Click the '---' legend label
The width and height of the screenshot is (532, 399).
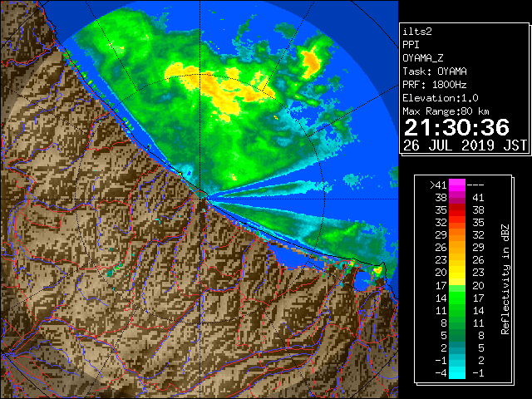(x=475, y=185)
